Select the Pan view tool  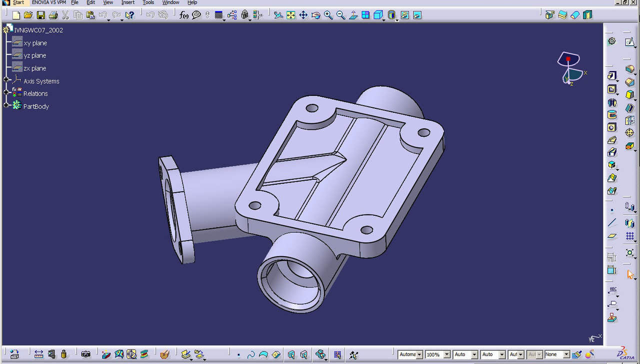[303, 15]
